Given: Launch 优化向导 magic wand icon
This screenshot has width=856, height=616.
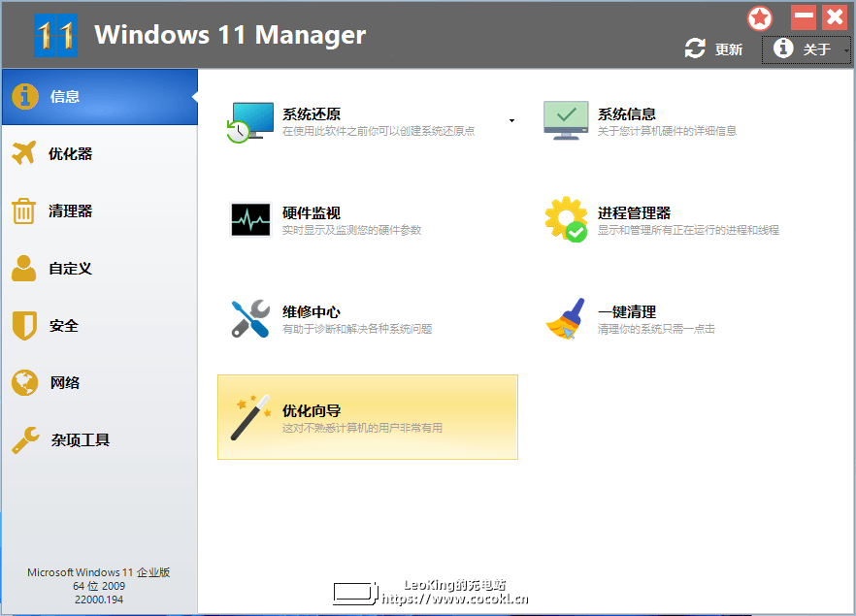Looking at the screenshot, I should 250,417.
